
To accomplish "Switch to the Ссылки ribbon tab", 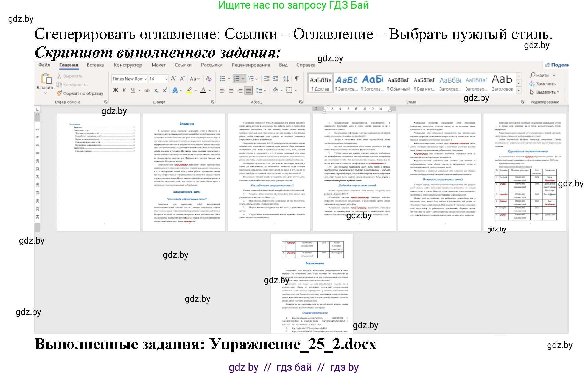I will 183,65.
